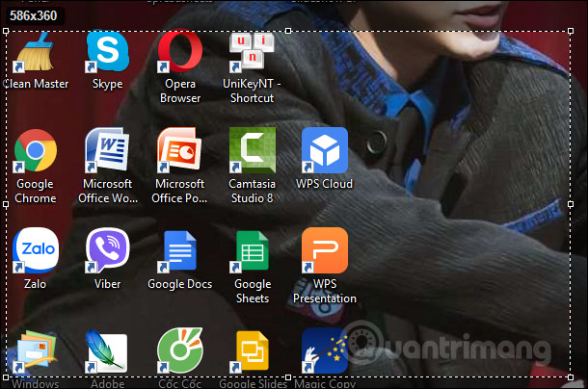This screenshot has height=389, width=588.
Task: Select the Google Slides shortcut
Action: [x=252, y=351]
